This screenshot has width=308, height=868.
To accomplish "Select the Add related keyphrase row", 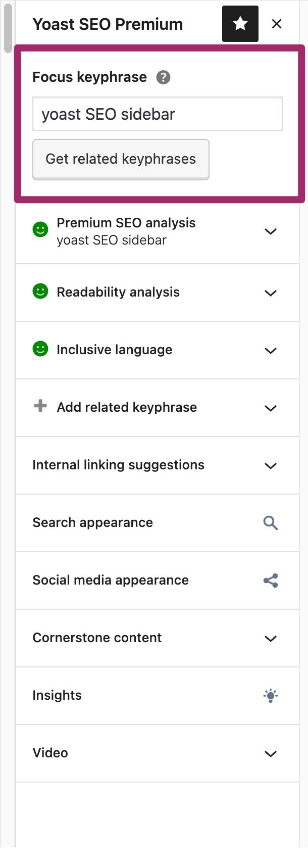I will click(127, 407).
